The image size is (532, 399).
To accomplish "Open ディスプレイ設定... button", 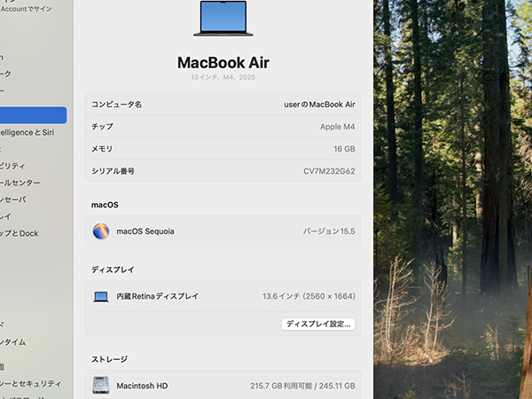I will pyautogui.click(x=318, y=324).
